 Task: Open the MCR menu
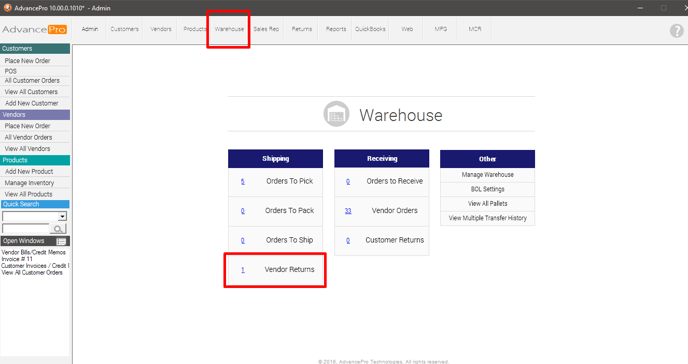474,29
